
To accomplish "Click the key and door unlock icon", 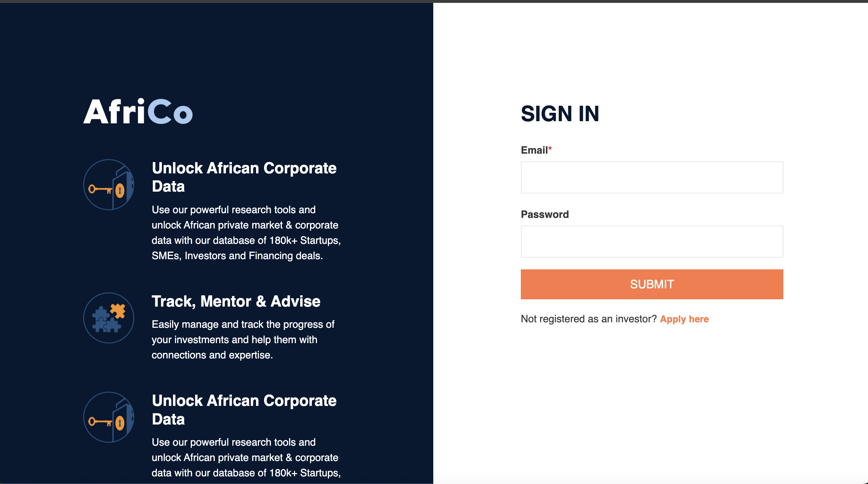I will (x=108, y=184).
